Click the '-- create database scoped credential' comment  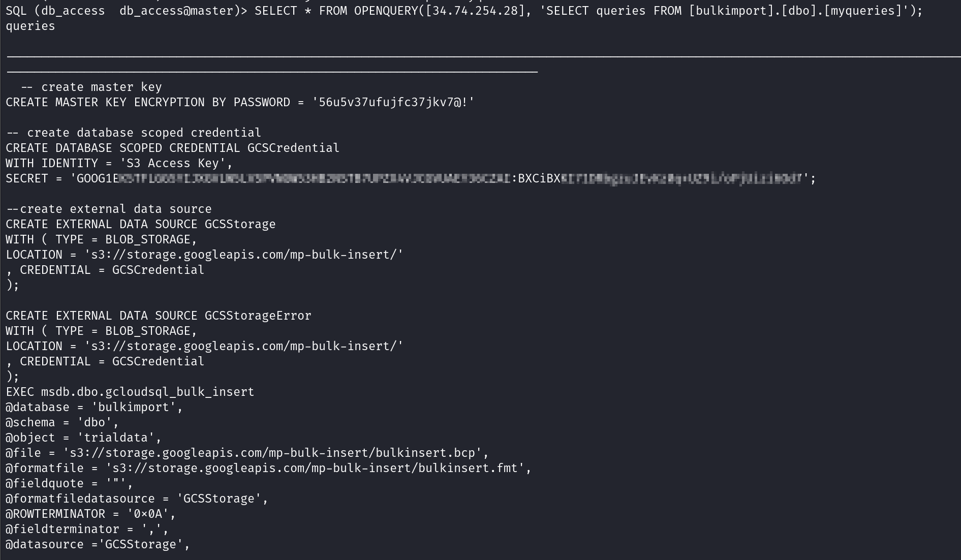click(x=134, y=133)
